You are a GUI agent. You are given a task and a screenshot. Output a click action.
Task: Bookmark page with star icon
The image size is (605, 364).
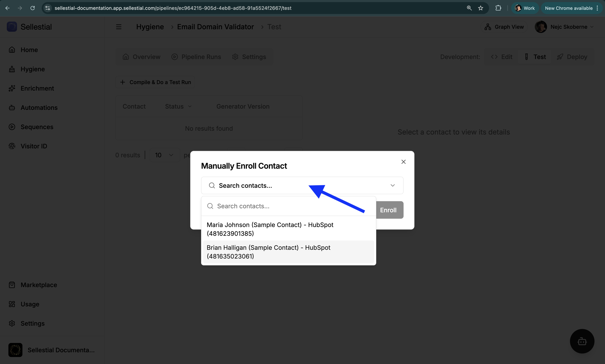480,8
